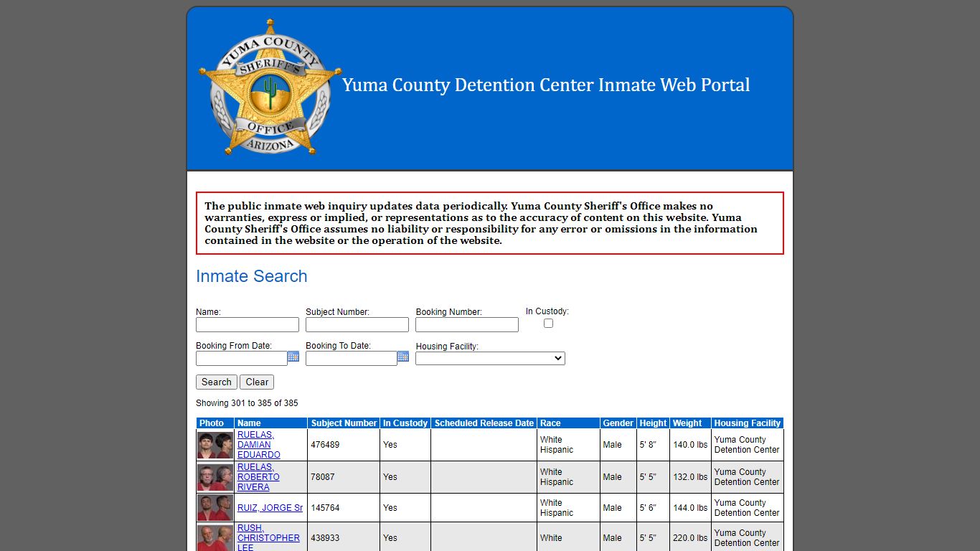This screenshot has height=551, width=980.
Task: Open inmate record RUIZ, JORGE Sr
Action: 270,508
